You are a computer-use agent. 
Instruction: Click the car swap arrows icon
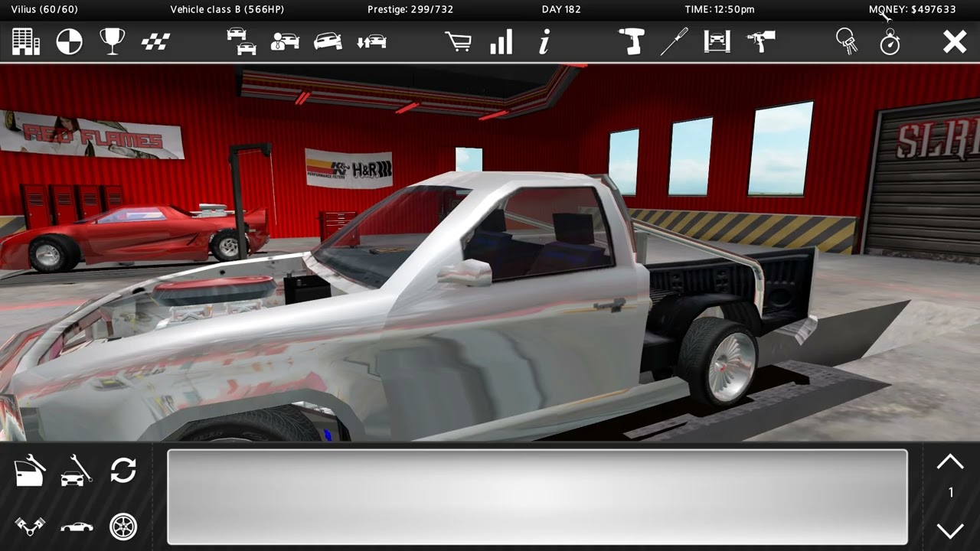point(371,41)
